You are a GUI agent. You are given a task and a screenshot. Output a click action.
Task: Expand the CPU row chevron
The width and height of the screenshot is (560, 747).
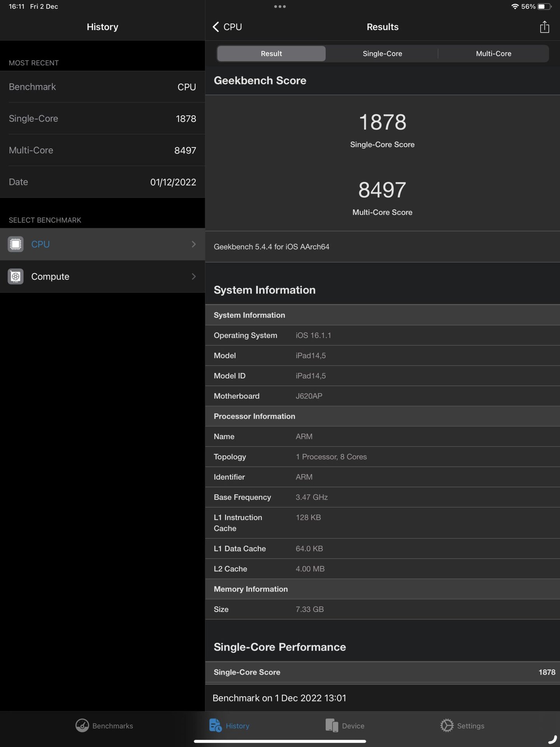(x=194, y=244)
